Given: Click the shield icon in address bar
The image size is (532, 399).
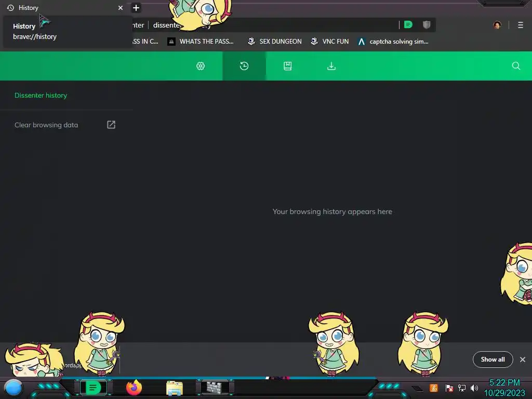Looking at the screenshot, I should click(427, 25).
